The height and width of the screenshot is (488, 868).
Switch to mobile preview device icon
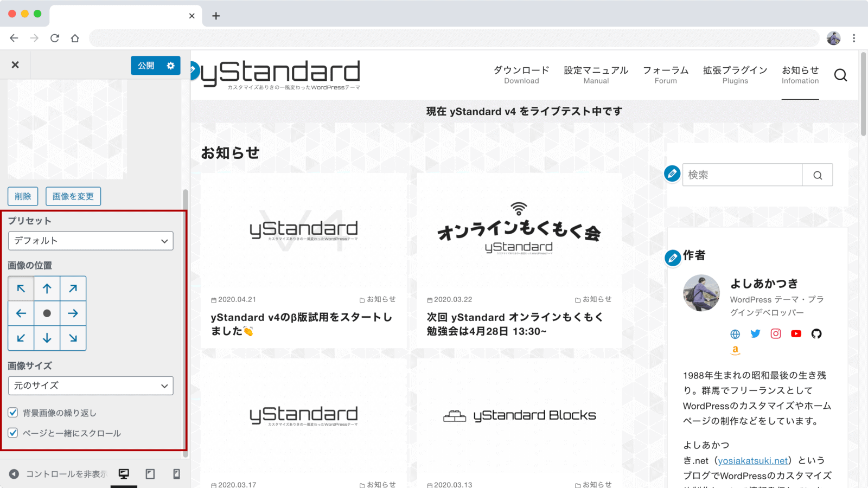click(x=176, y=474)
